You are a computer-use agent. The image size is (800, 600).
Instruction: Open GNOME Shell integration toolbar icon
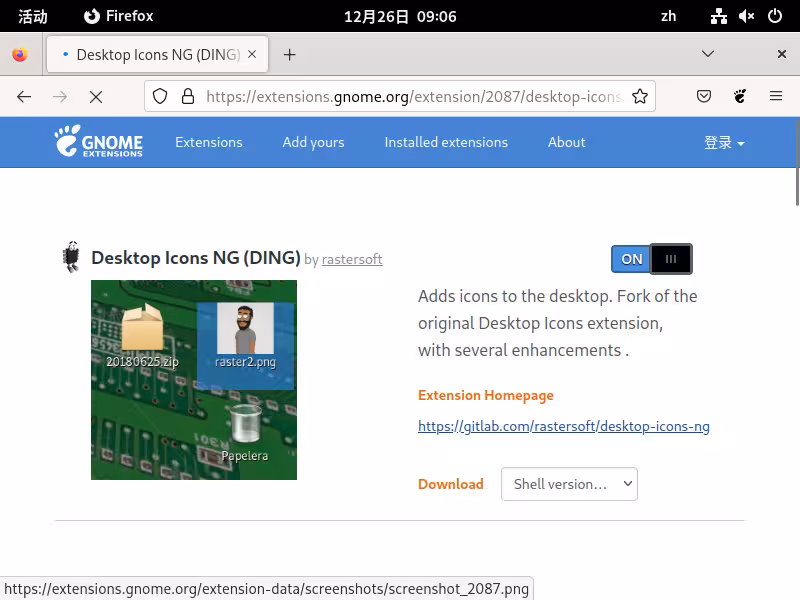740,96
